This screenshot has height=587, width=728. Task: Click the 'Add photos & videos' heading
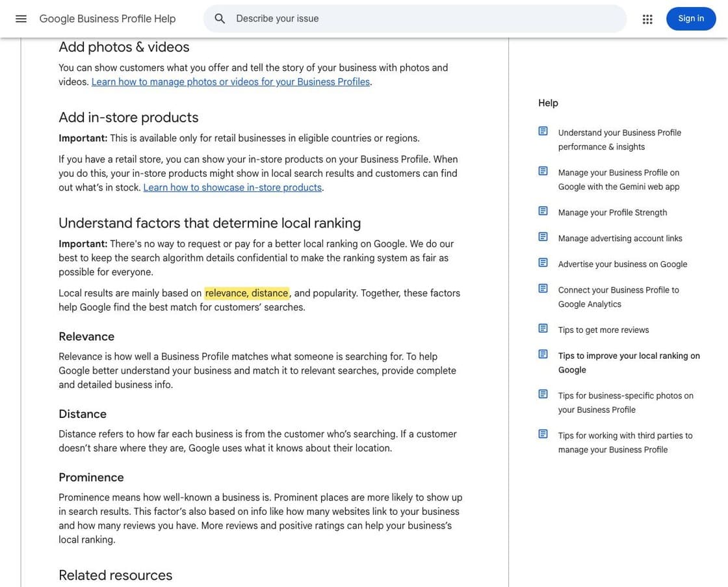pos(124,47)
